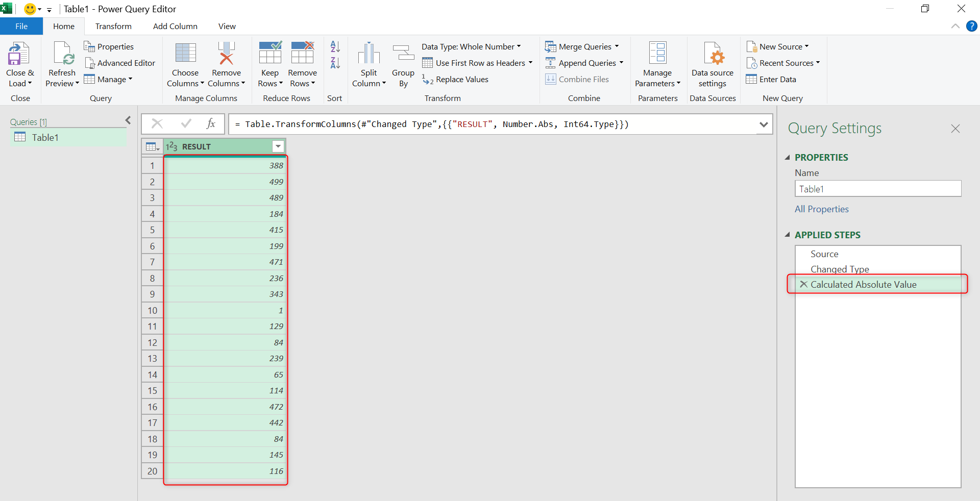Click the query Name input field
This screenshot has height=501, width=980.
click(877, 189)
